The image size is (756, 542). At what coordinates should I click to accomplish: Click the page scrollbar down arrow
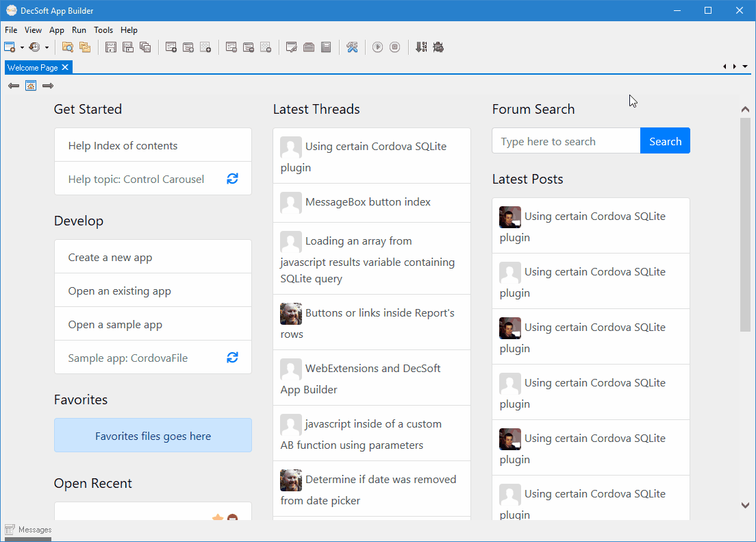pos(745,505)
